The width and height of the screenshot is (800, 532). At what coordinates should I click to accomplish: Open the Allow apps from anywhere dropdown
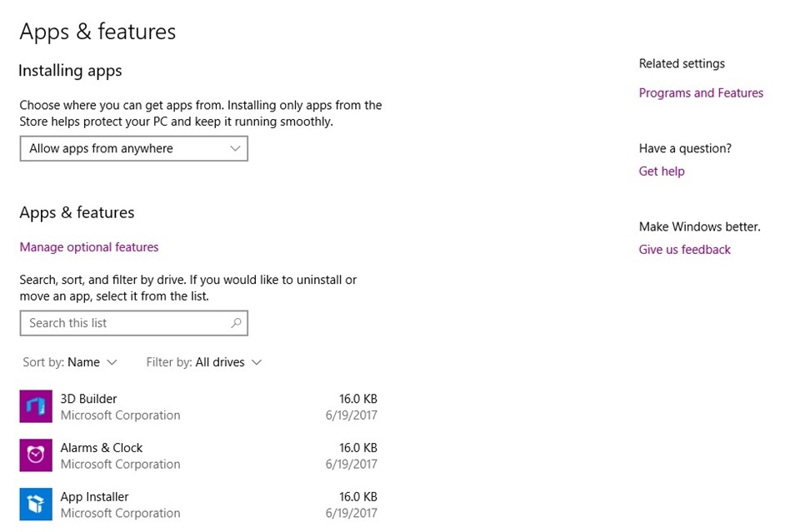(x=133, y=148)
